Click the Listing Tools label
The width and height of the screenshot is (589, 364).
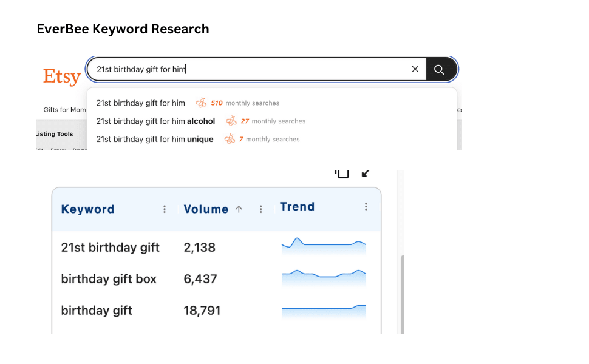coord(55,134)
